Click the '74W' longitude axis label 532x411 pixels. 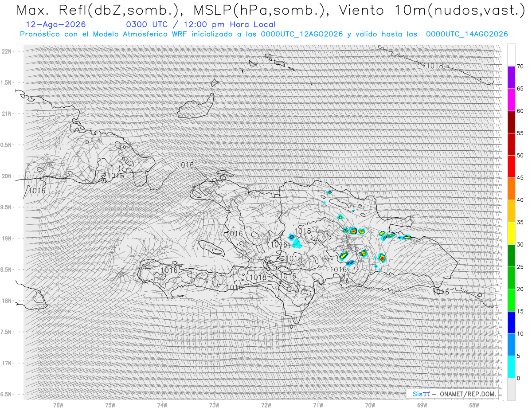162,405
